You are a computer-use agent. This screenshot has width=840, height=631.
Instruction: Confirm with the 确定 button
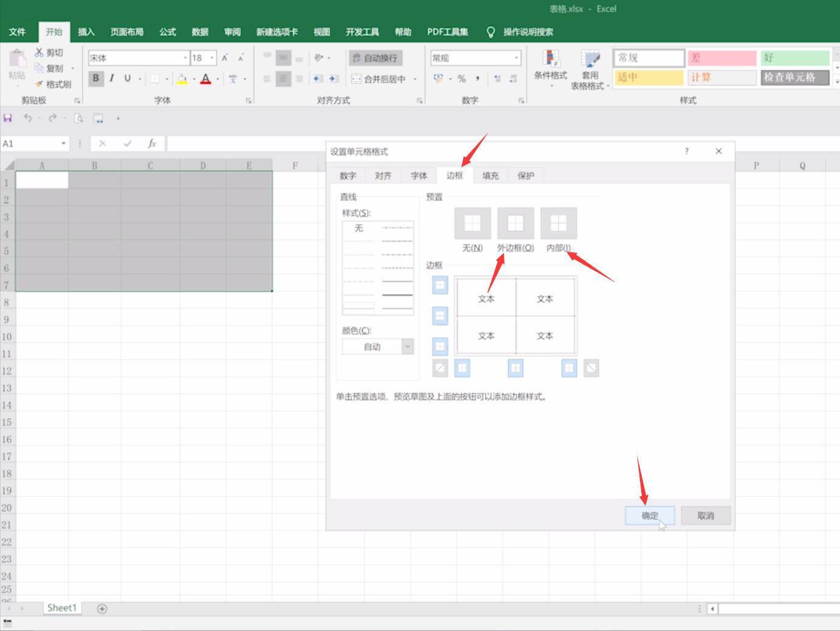pos(650,515)
